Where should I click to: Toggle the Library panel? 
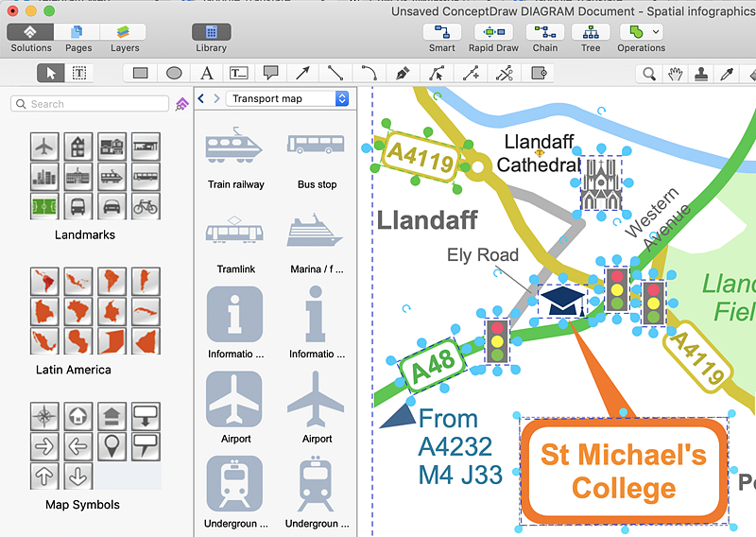(211, 32)
